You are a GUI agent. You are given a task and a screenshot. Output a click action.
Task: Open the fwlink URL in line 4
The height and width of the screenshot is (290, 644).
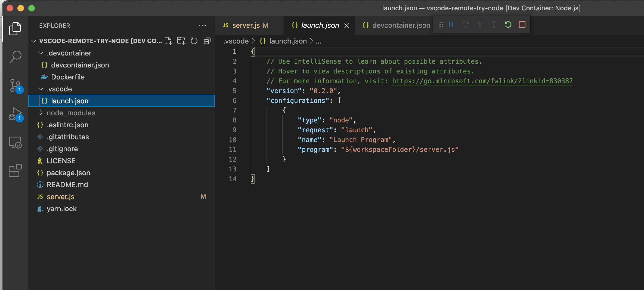coord(482,81)
